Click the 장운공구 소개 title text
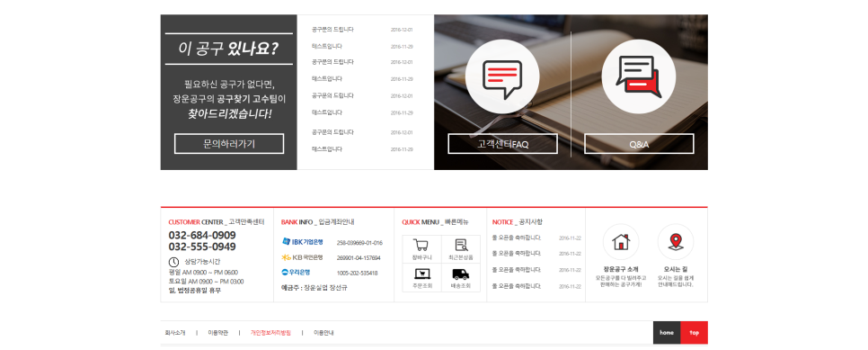Image resolution: width=868 pixels, height=350 pixels. coord(621,269)
